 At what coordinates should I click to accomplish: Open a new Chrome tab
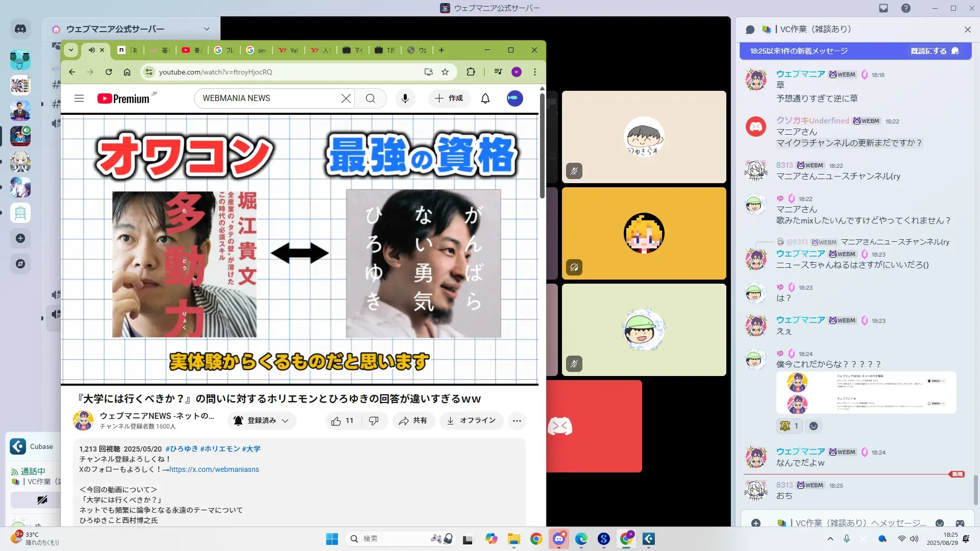tap(442, 50)
